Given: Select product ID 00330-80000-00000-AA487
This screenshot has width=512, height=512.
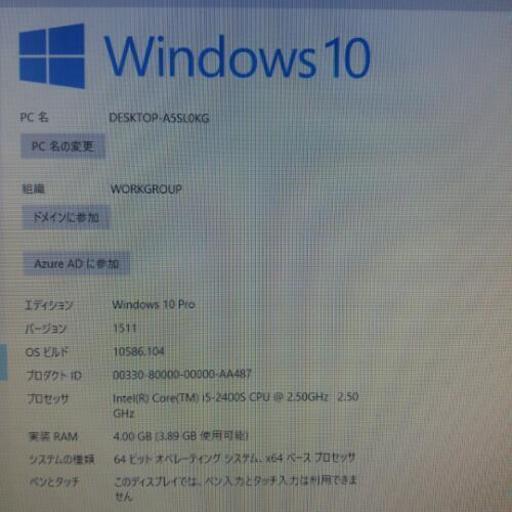Looking at the screenshot, I should click(x=182, y=374).
